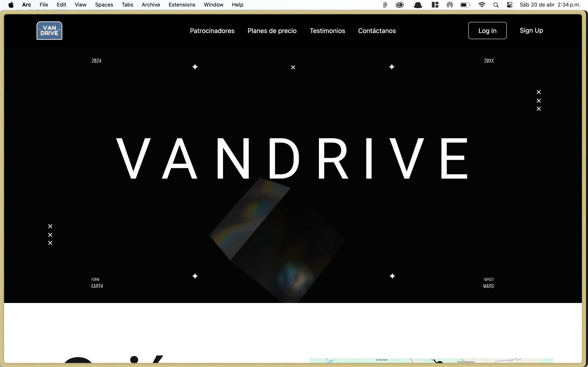Image resolution: width=588 pixels, height=367 pixels.
Task: Open the AirDrop status icon
Action: point(450,5)
